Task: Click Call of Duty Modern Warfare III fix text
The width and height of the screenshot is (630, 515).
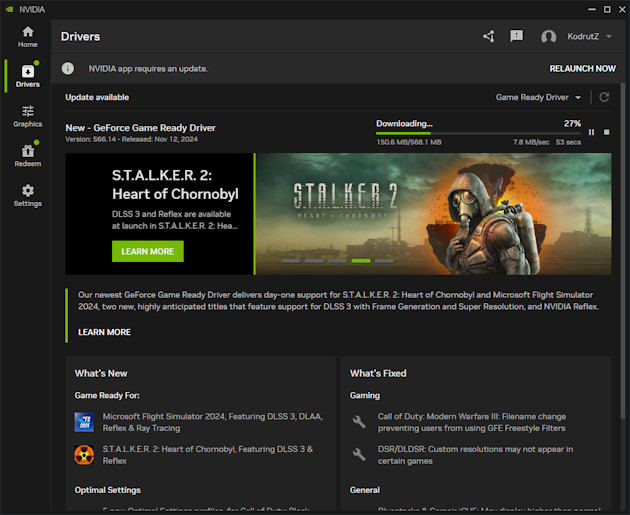Action: pos(472,422)
